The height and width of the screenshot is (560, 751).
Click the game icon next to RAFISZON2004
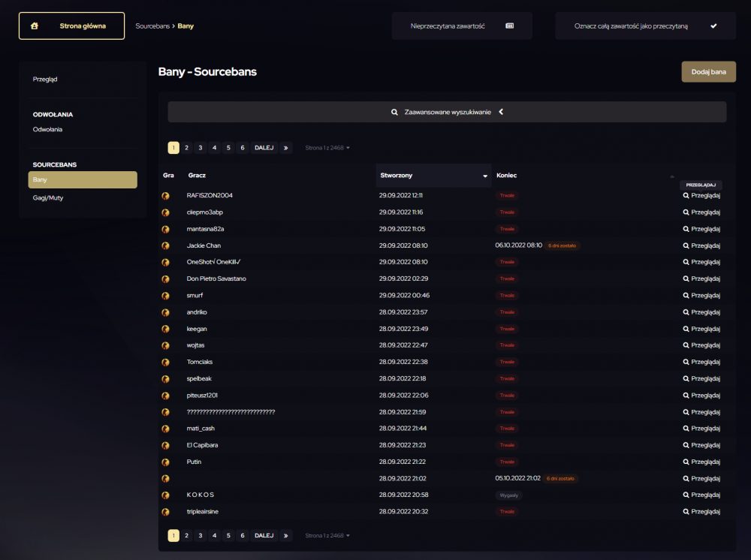click(x=166, y=196)
